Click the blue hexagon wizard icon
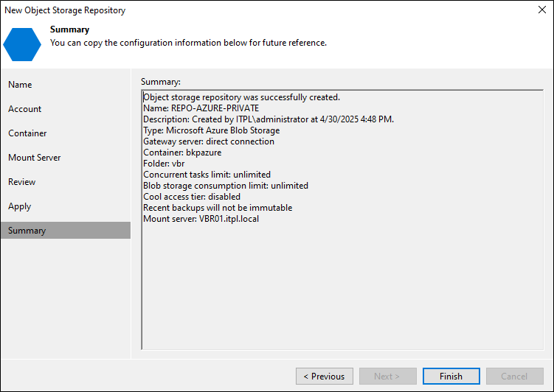Screen dimensions: 554x392 22,44
